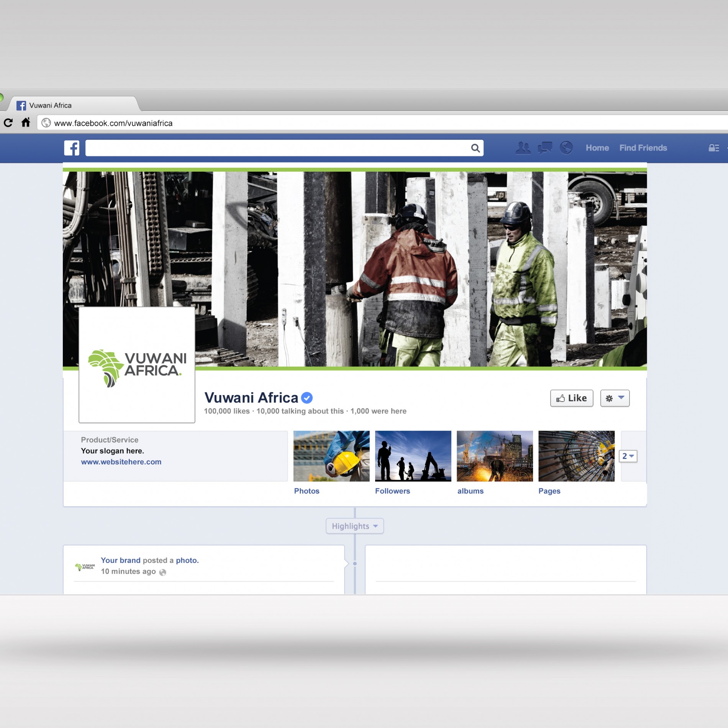
Task: Click the Product/Service category text
Action: (110, 440)
